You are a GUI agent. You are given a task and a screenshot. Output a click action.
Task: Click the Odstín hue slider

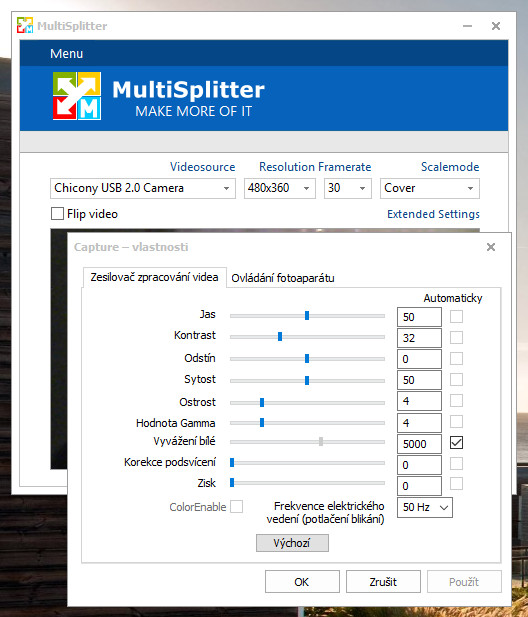click(x=307, y=358)
